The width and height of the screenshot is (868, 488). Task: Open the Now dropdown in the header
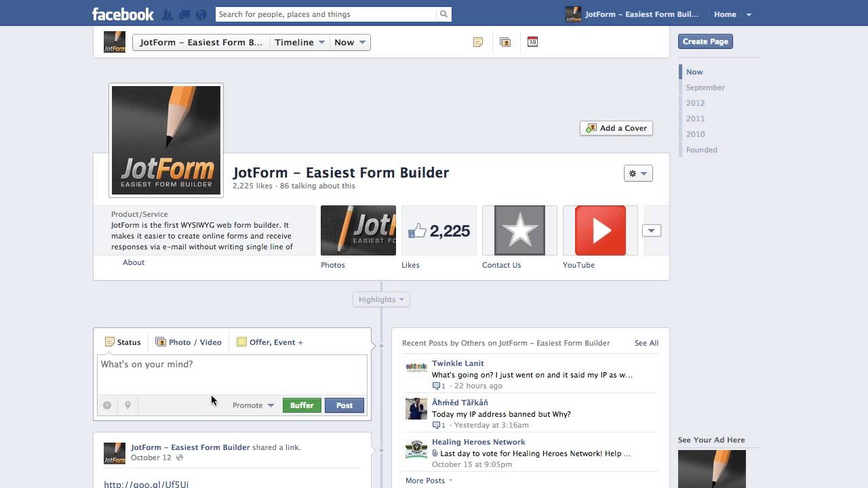tap(350, 42)
